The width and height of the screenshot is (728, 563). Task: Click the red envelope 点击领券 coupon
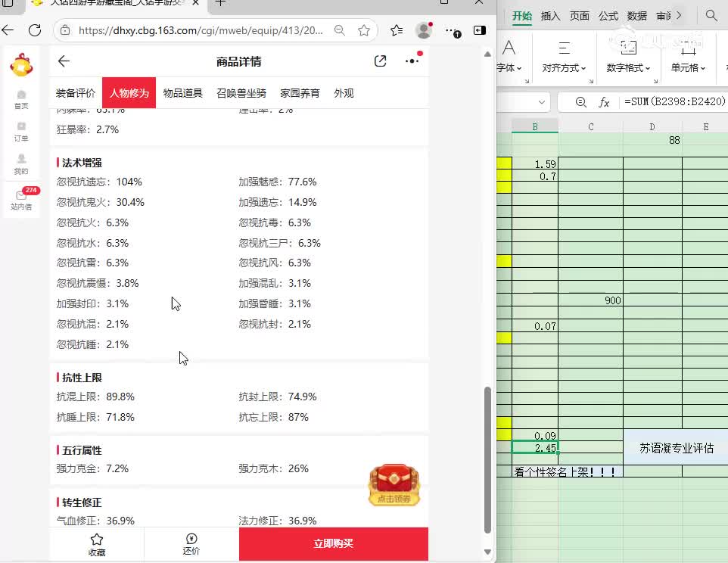[394, 485]
